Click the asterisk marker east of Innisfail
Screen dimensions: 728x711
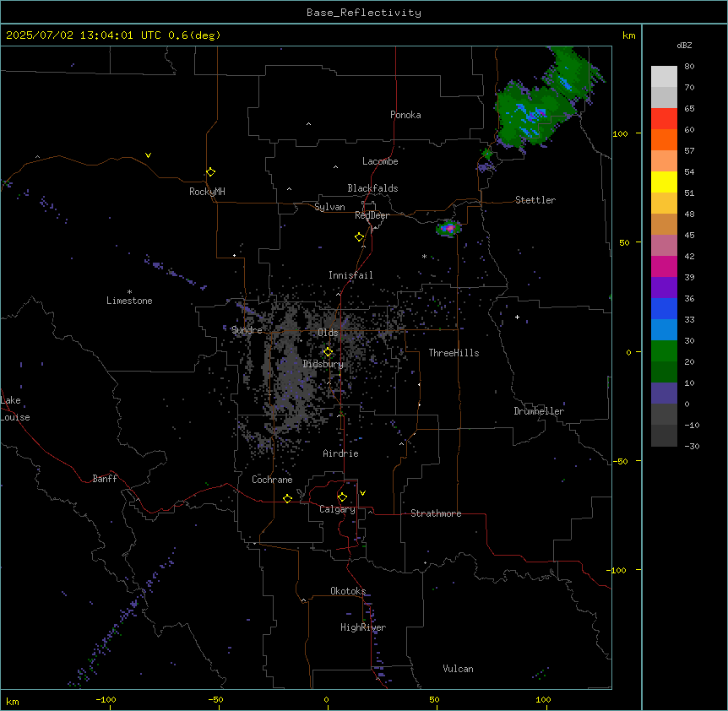(x=424, y=256)
